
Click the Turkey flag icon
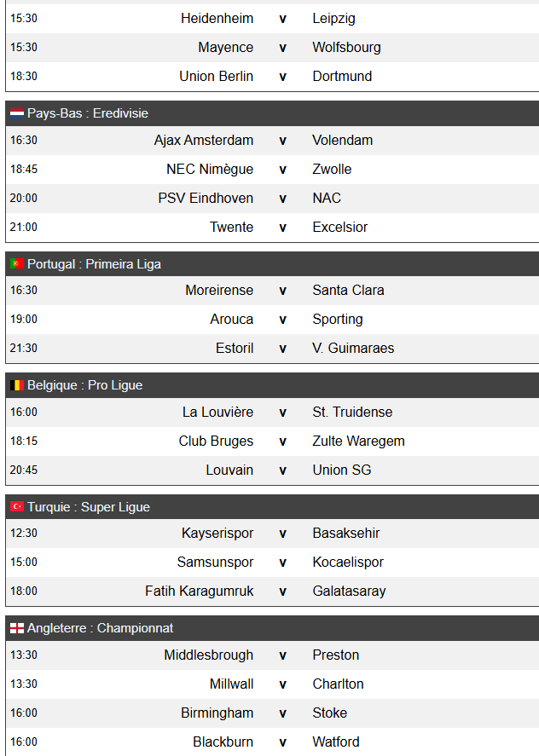point(16,507)
